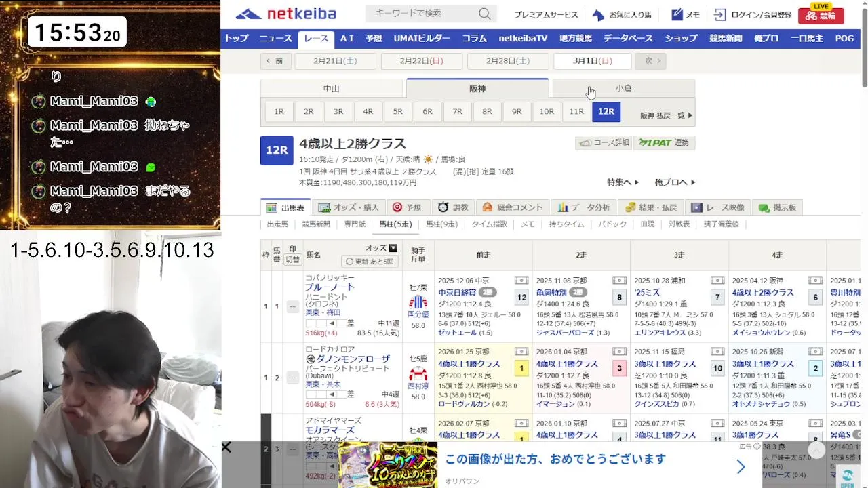Sort by オッズ dropdown arrow
Viewport: 868px width, 488px height.
click(x=393, y=249)
